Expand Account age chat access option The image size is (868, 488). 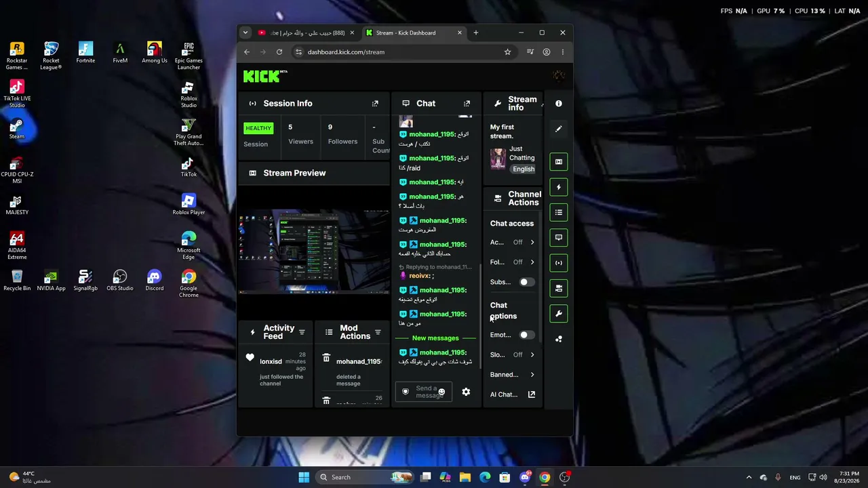pyautogui.click(x=512, y=242)
